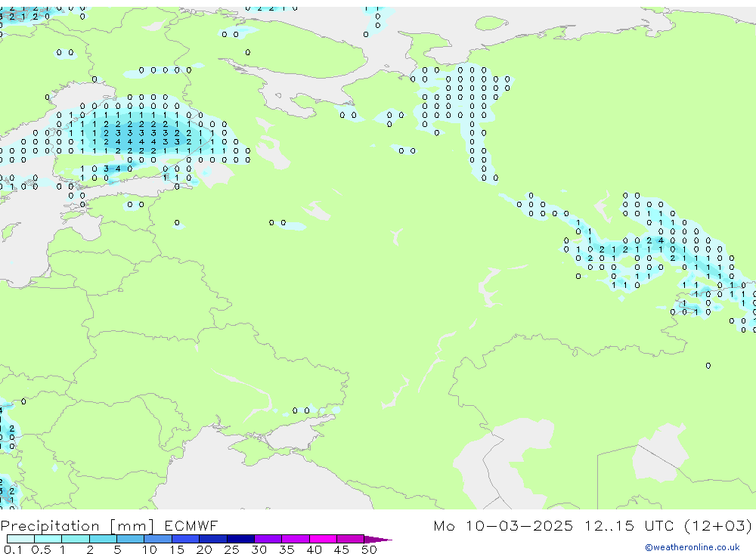Click the 0.5–1 mm legend color swatch
This screenshot has width=756, height=554.
(x=48, y=539)
